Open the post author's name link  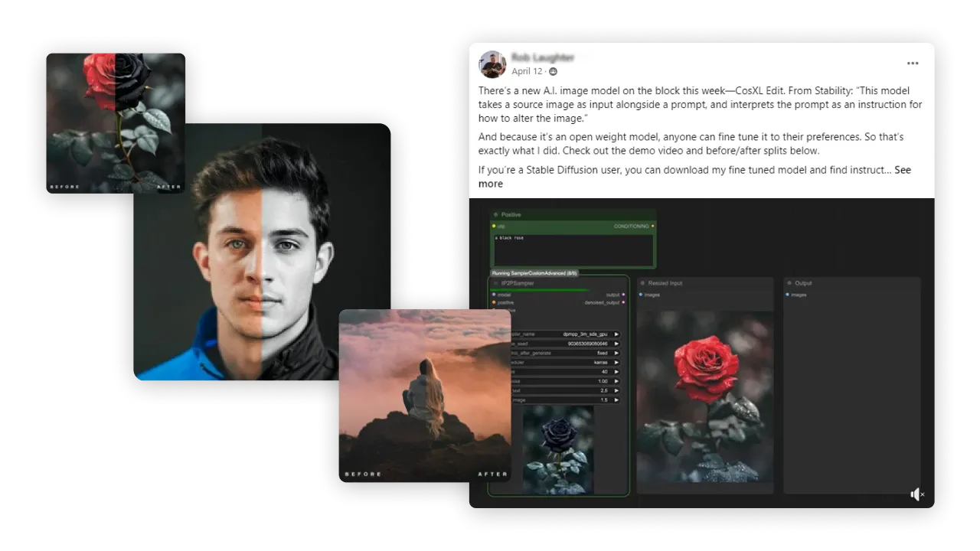[x=543, y=57]
